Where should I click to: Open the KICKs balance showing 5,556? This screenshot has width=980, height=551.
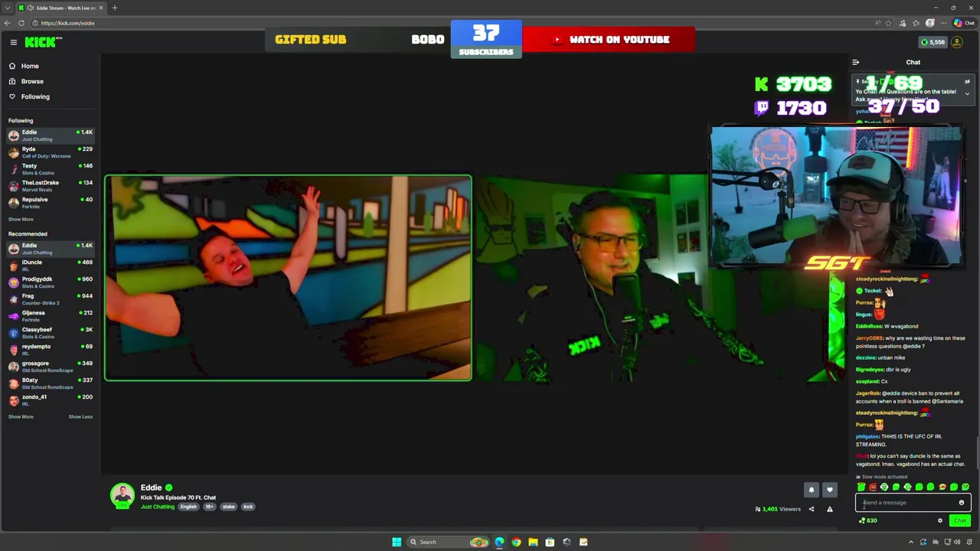pos(933,42)
